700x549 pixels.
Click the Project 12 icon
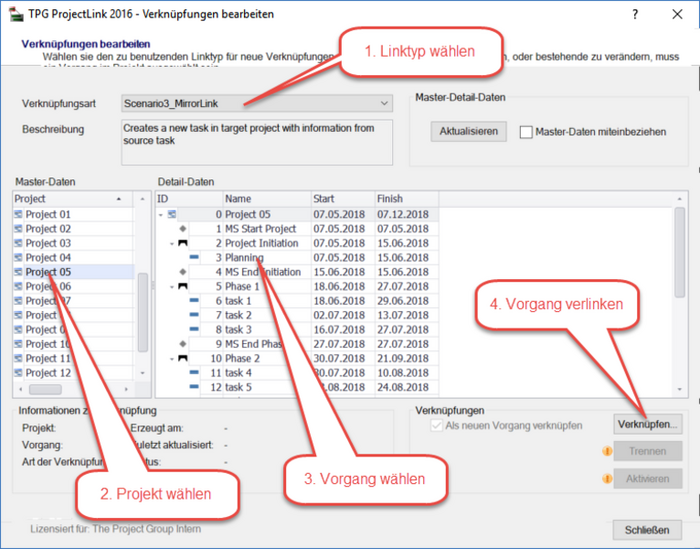pos(18,373)
